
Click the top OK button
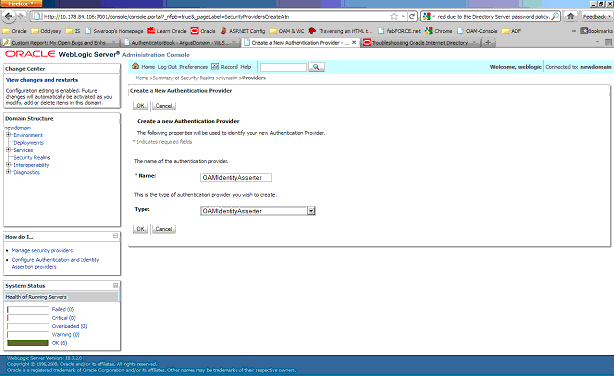(140, 105)
